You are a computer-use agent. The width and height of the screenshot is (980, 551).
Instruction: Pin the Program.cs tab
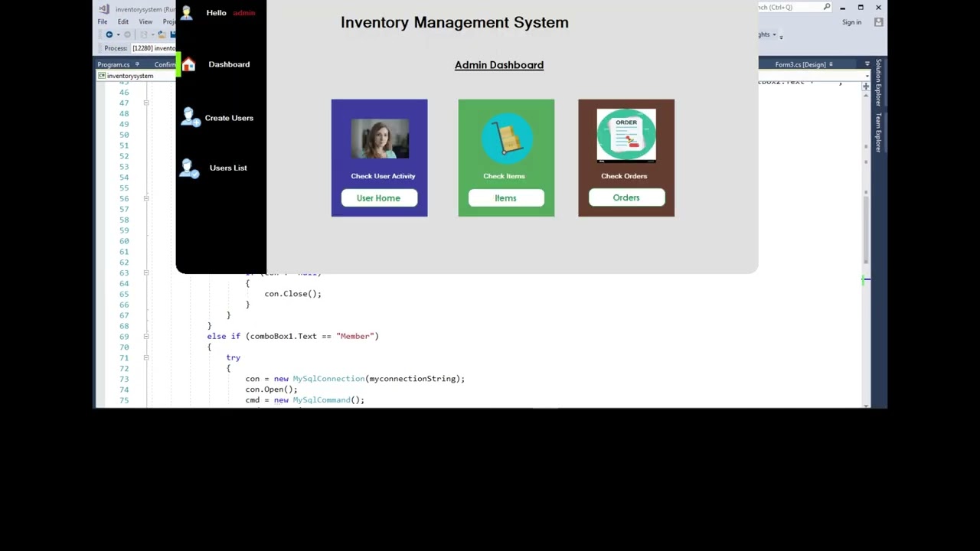[137, 64]
